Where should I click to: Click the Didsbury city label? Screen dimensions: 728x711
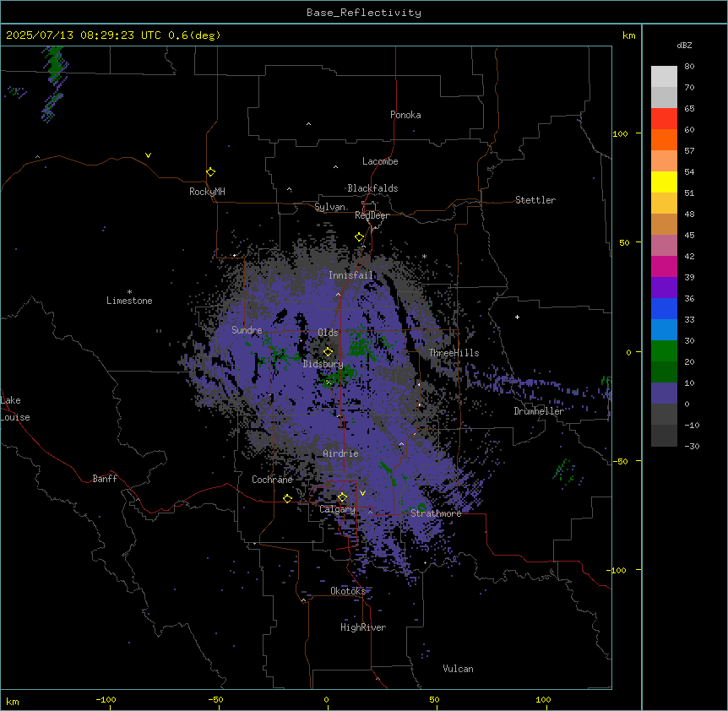pyautogui.click(x=323, y=364)
